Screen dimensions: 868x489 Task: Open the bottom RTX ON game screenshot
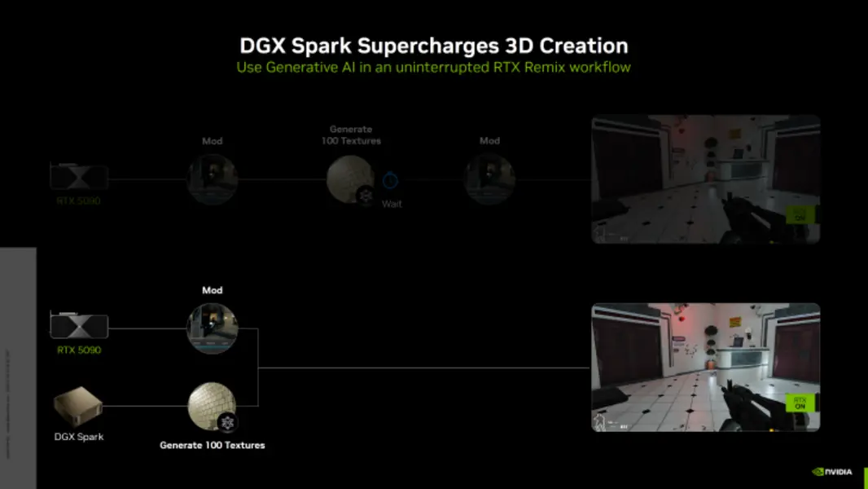pyautogui.click(x=706, y=368)
